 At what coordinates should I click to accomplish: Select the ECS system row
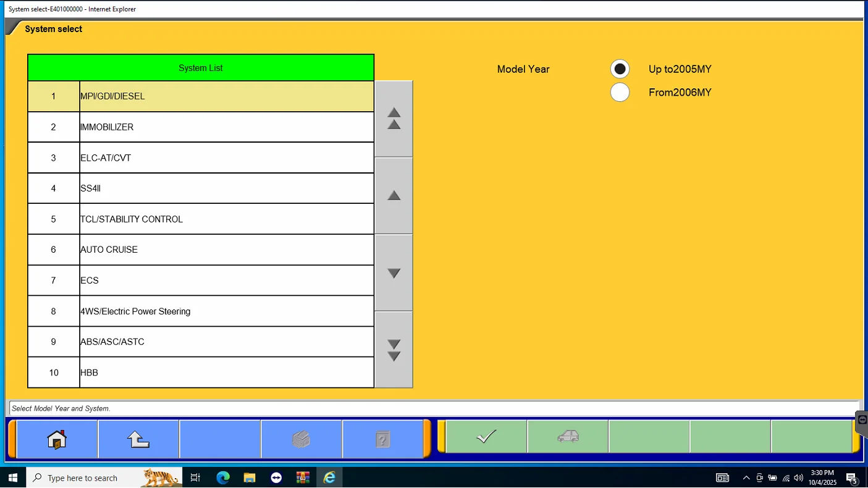click(x=201, y=280)
